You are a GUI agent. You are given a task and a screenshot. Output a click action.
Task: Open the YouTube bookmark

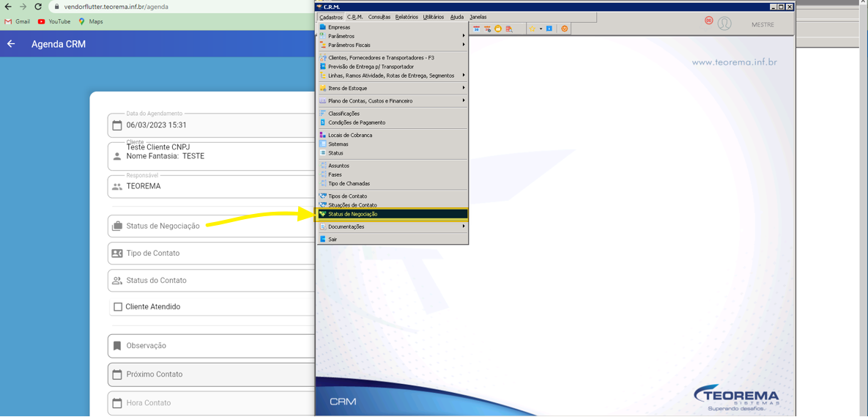click(x=54, y=21)
